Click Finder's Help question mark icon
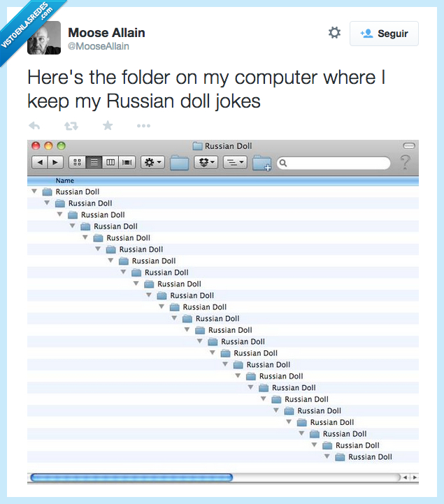Screen dimensions: 444x504 (405, 163)
